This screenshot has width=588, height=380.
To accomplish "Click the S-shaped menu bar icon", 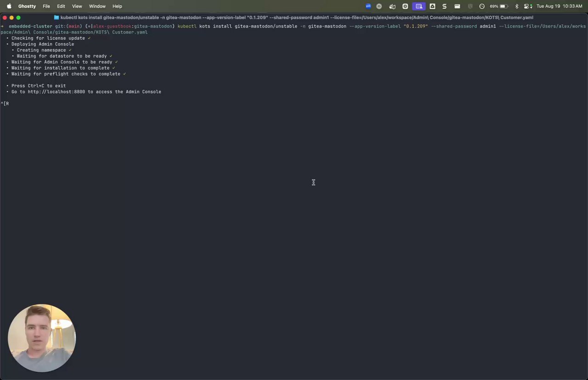I will click(444, 6).
